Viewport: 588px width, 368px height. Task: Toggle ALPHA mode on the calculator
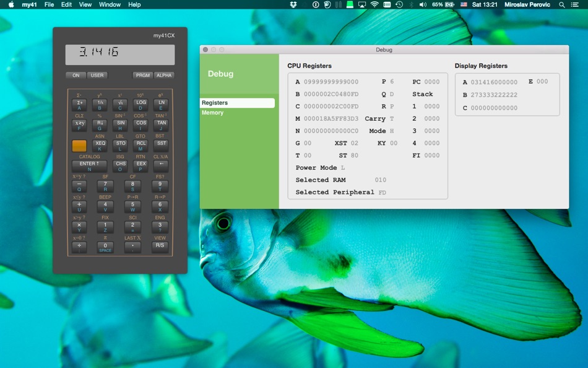coord(164,75)
